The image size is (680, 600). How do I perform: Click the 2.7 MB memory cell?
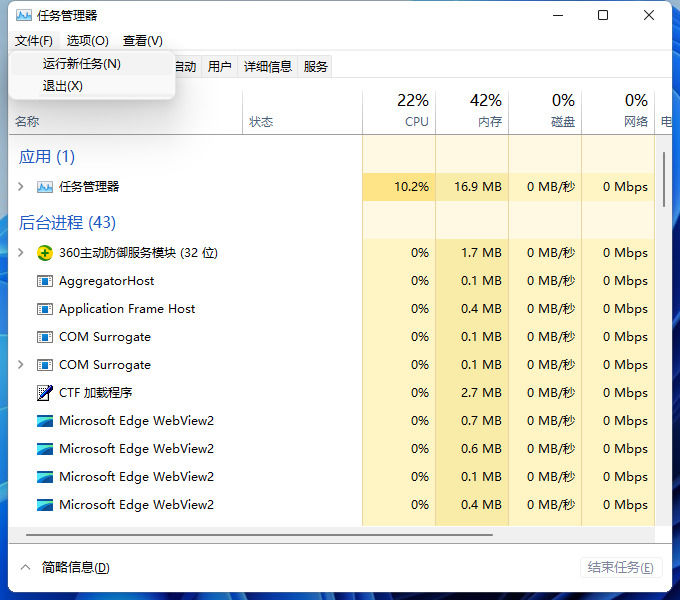tap(472, 393)
